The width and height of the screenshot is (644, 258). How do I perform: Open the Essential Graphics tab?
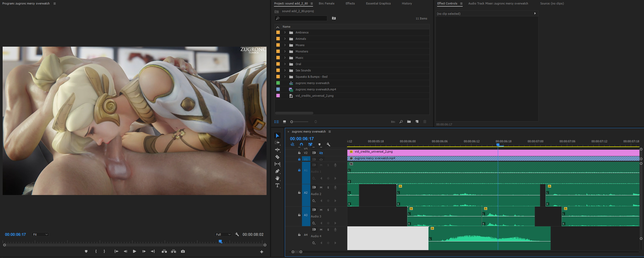click(x=378, y=3)
